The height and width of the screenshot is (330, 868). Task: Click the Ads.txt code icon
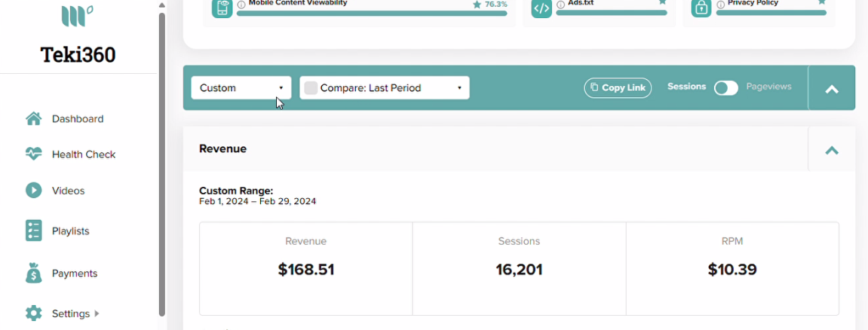(x=541, y=8)
